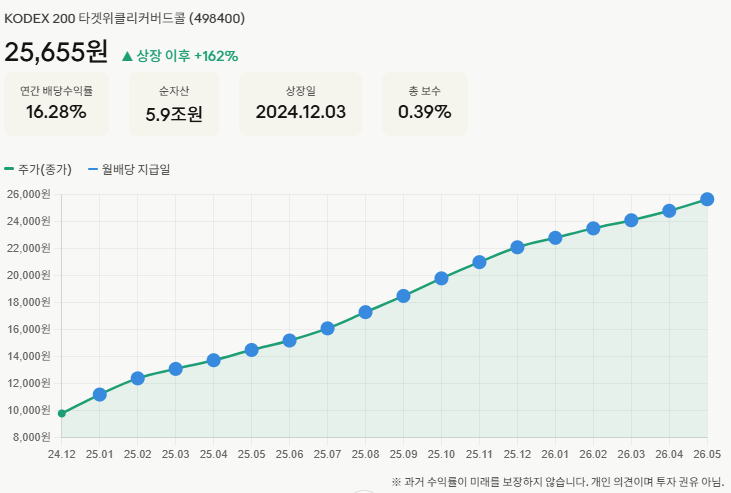
Task: Click the 25,655원 current price
Action: 56,51
